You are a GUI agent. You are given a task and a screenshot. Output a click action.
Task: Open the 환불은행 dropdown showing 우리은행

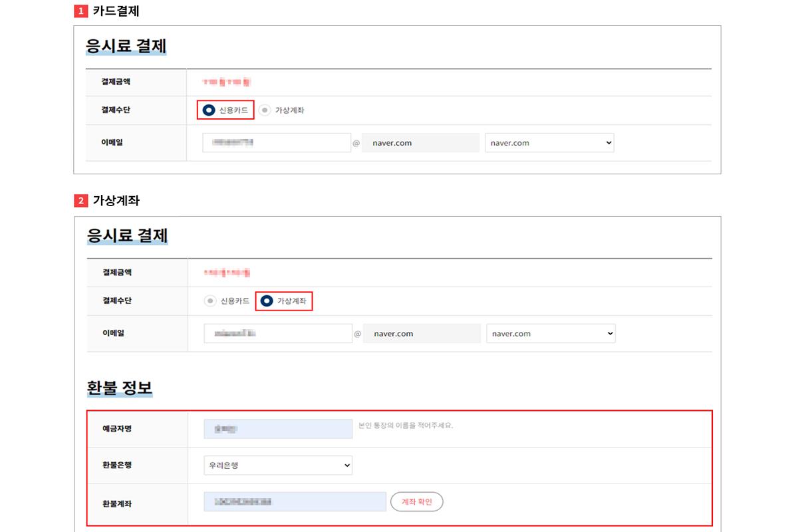click(278, 465)
